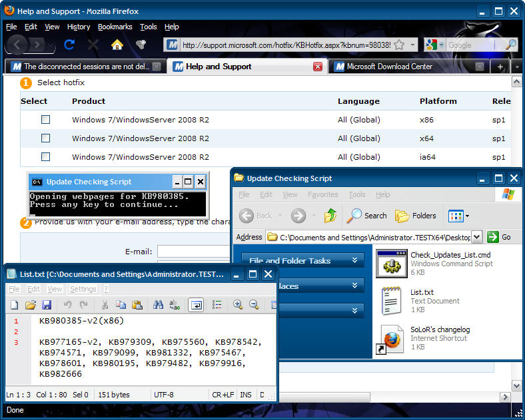This screenshot has height=420, width=525.
Task: Close the Help and Support tab
Action: 318,67
